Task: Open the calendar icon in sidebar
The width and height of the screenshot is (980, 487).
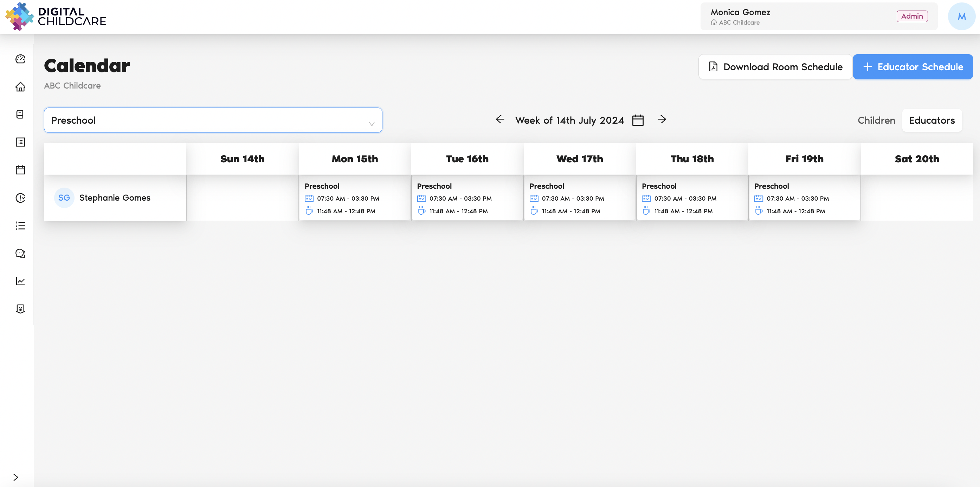Action: (20, 170)
